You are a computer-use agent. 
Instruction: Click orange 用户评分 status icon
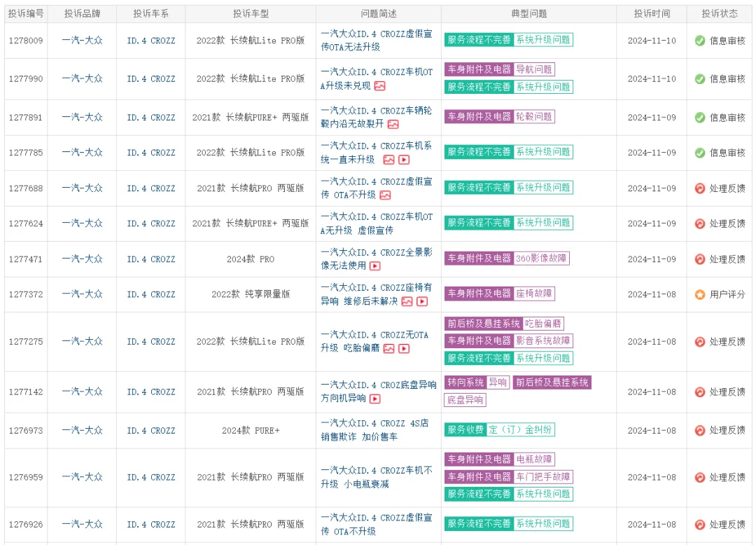[699, 294]
